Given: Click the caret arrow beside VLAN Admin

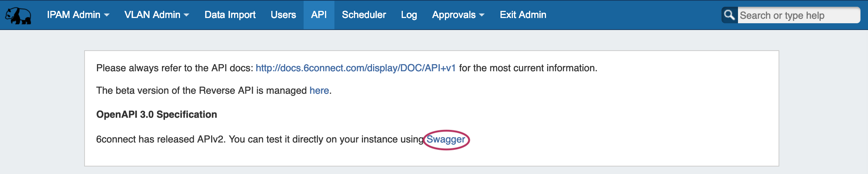Looking at the screenshot, I should click(x=186, y=15).
